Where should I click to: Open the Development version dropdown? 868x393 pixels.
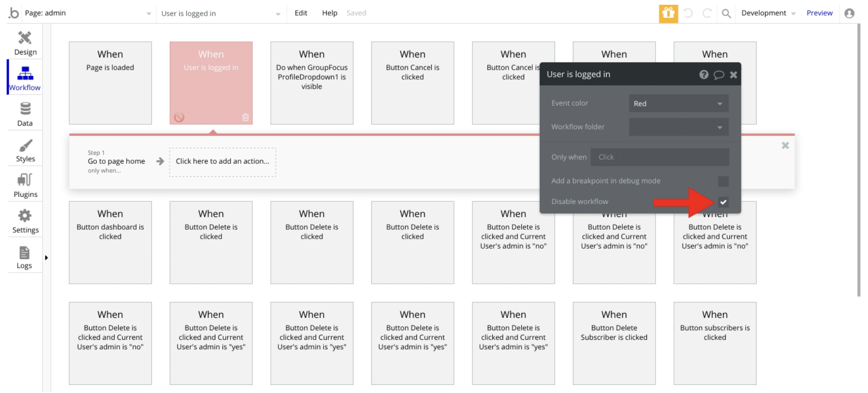point(768,13)
